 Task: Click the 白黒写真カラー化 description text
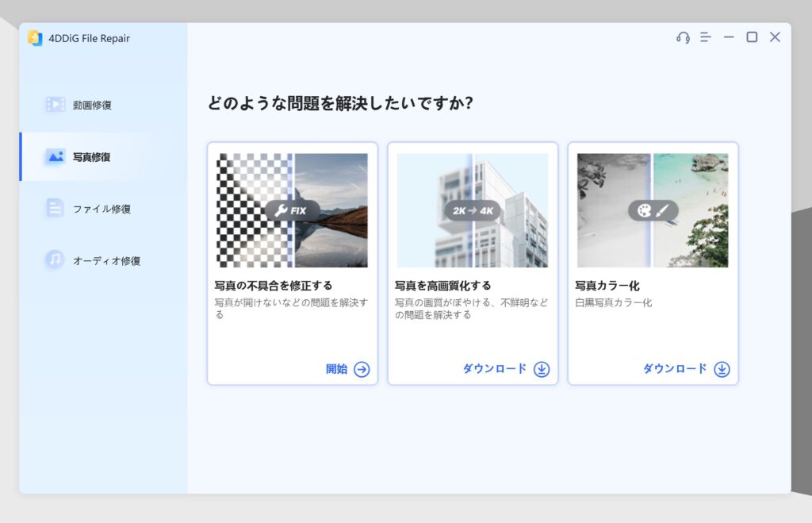point(614,302)
